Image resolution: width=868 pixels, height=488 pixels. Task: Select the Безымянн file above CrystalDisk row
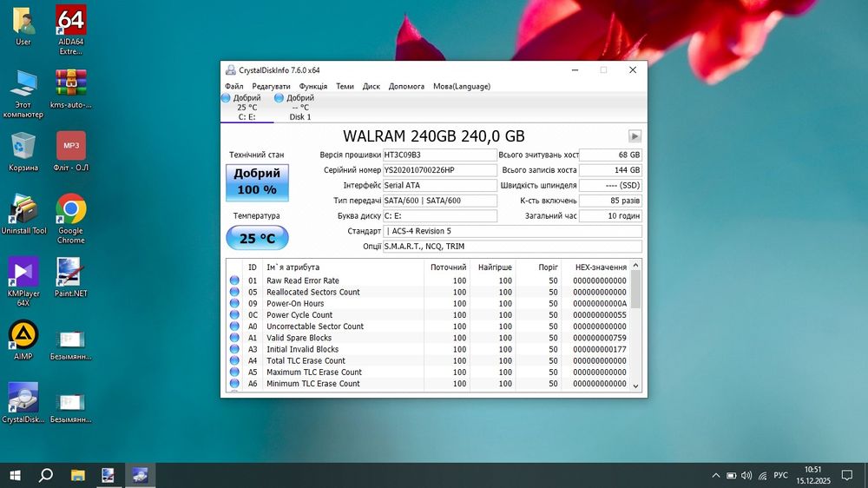[71, 344]
